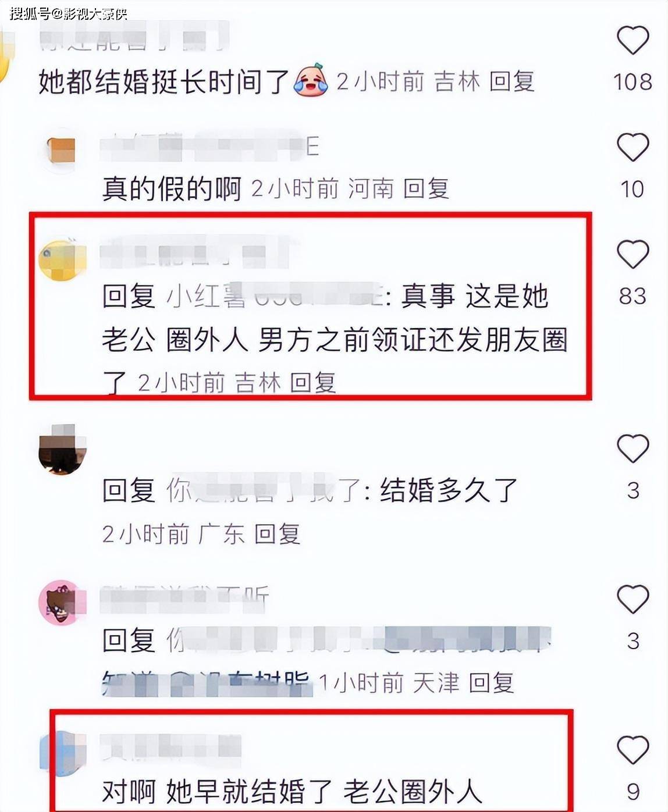Viewport: 668px width, 812px height.
Task: Like the Tianjin comment's heart icon
Action: click(633, 599)
